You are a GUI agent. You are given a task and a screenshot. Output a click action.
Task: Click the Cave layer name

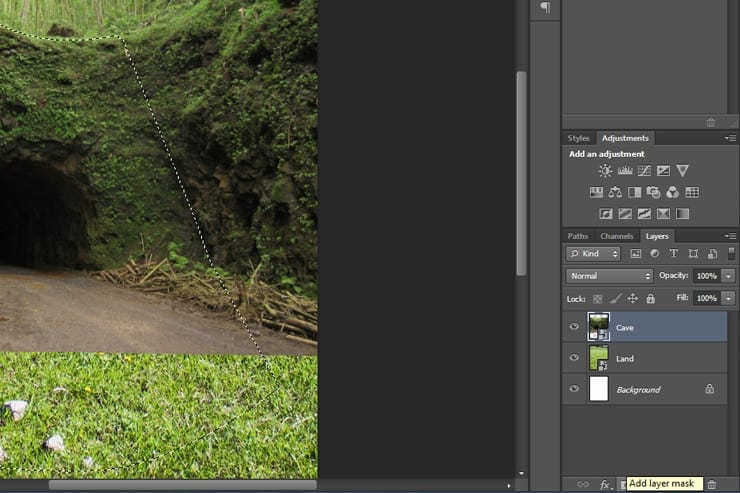[624, 327]
